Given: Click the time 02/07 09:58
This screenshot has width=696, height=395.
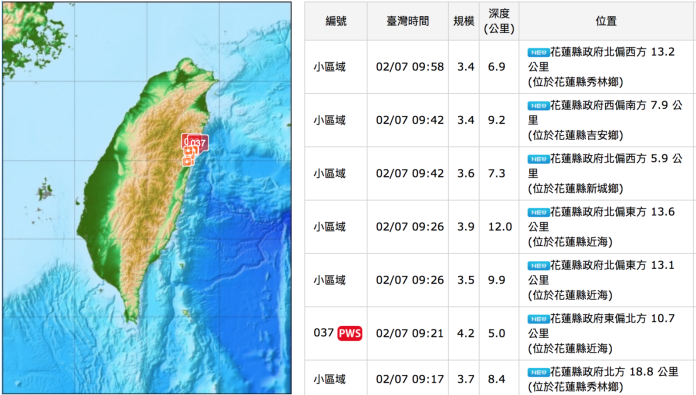Looking at the screenshot, I should pyautogui.click(x=410, y=67).
